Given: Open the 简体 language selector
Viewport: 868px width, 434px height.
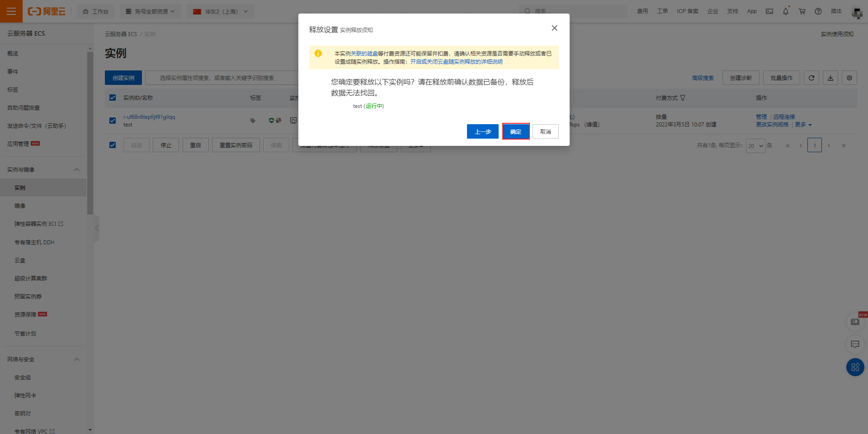Looking at the screenshot, I should 836,11.
